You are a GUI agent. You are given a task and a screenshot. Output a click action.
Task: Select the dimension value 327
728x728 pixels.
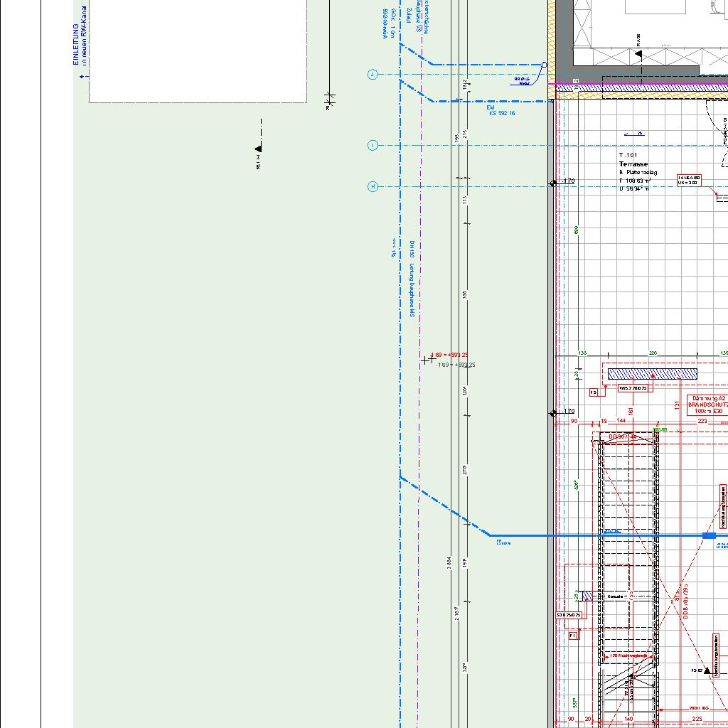point(465,668)
